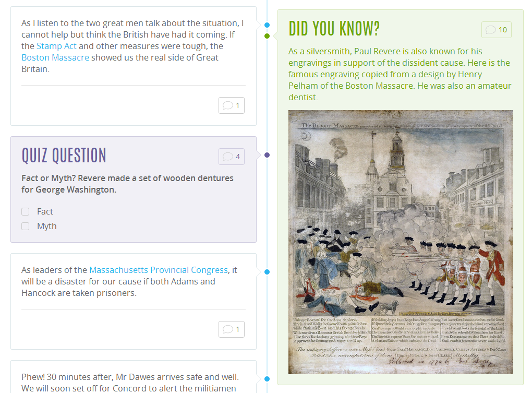Open the 10 comments on Did You Know
The height and width of the screenshot is (393, 532).
[x=496, y=30]
